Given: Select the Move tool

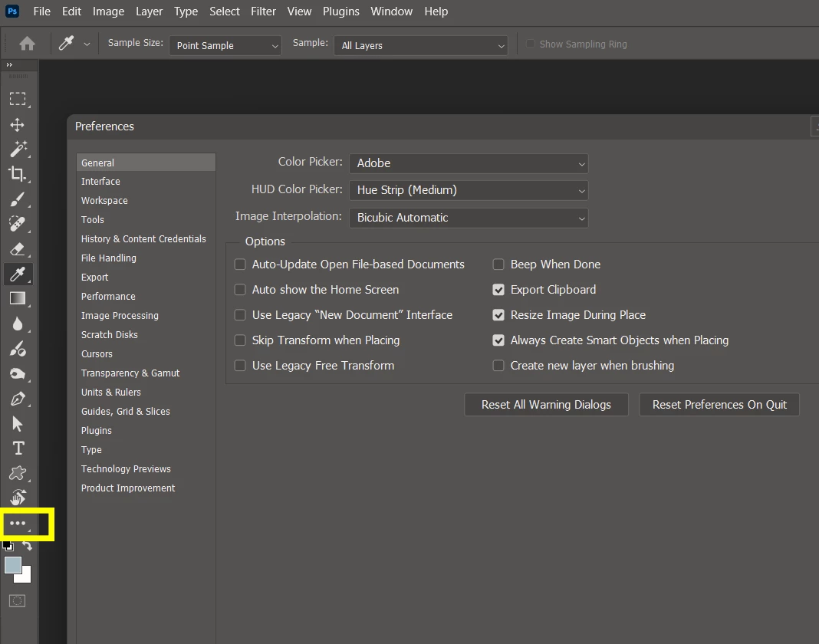Looking at the screenshot, I should pos(17,125).
